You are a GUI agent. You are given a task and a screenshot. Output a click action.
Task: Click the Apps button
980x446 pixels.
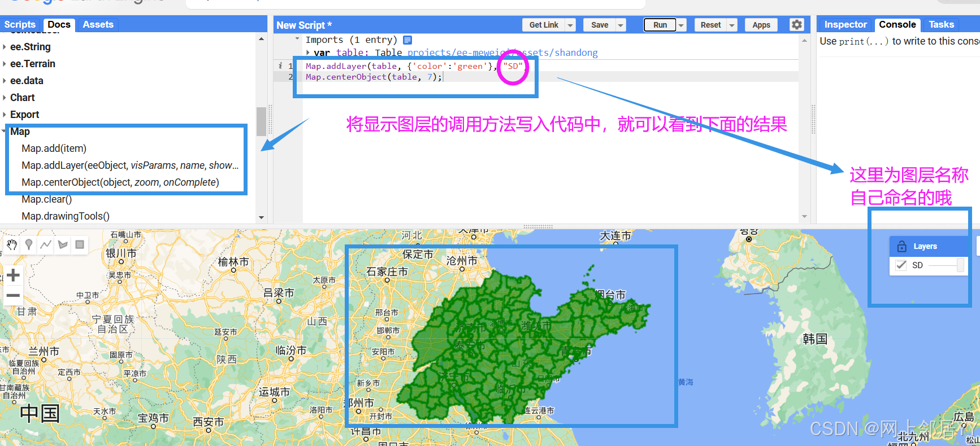[x=761, y=25]
